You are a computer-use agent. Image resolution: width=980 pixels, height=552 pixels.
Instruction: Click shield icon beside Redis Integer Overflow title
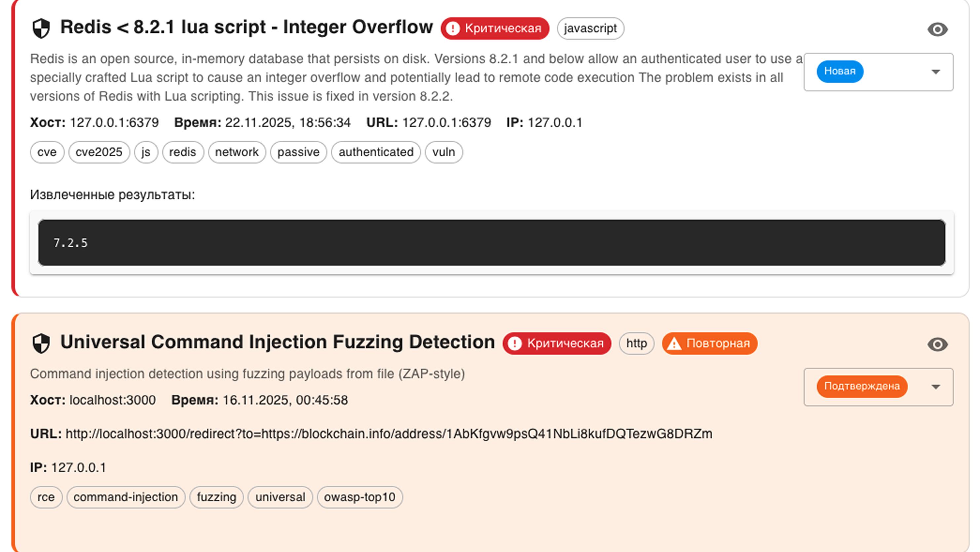coord(41,28)
